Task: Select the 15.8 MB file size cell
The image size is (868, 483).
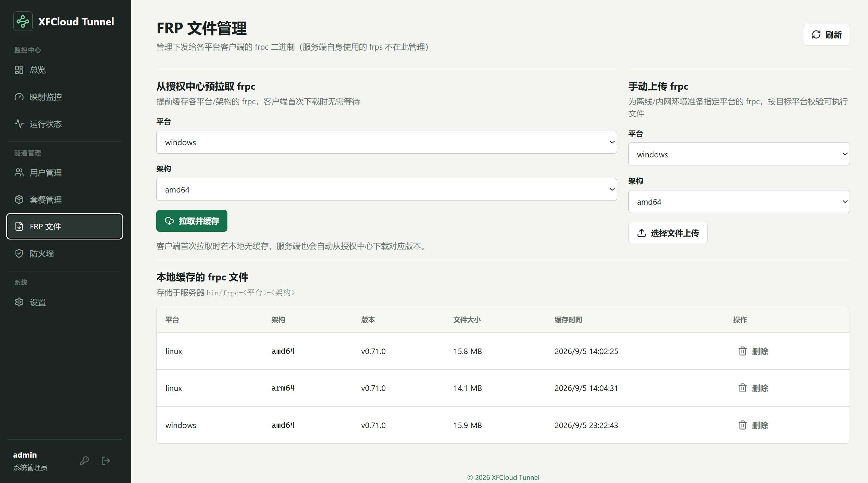Action: click(x=468, y=351)
